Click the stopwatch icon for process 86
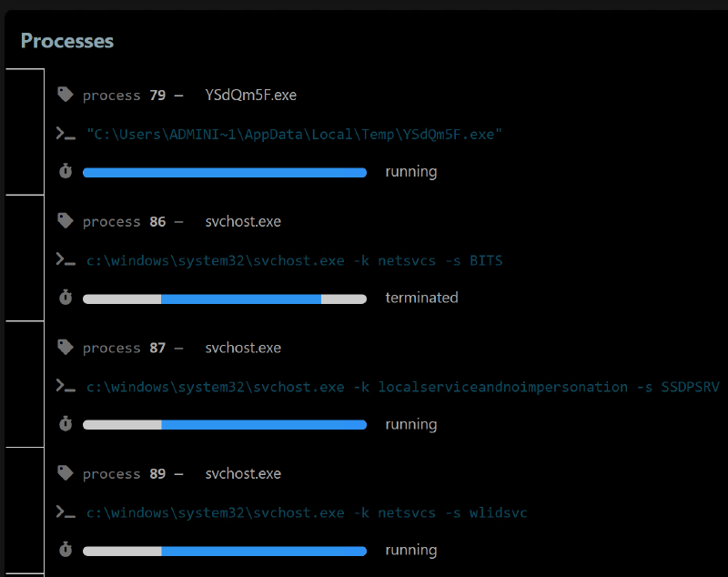Viewport: 728px width, 577px height. click(x=65, y=298)
